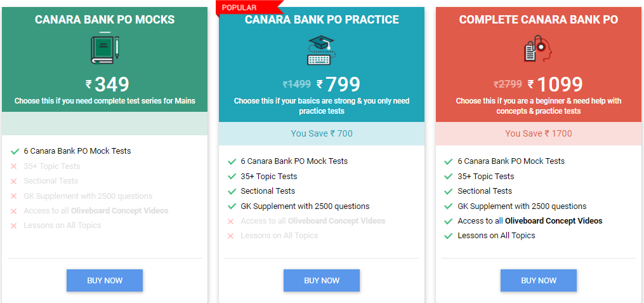
Task: Buy the Complete Canara Bank PO plan
Action: coord(539,280)
